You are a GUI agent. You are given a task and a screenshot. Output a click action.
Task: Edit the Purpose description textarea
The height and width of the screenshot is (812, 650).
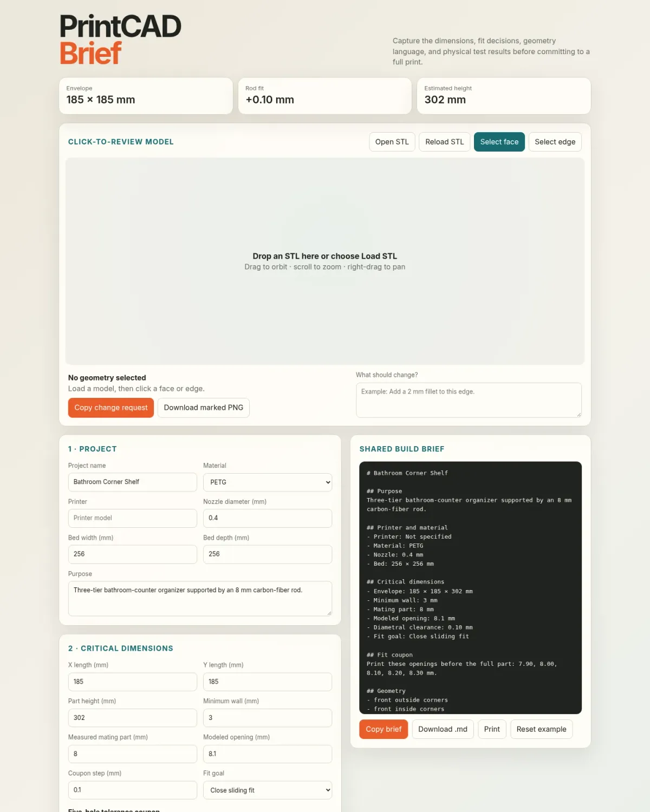(x=200, y=599)
